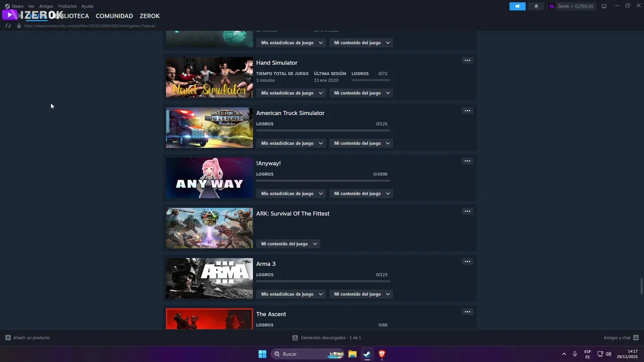Viewport: 644px width, 362px height.
Task: Click Añadir un producto
Action: (32, 338)
